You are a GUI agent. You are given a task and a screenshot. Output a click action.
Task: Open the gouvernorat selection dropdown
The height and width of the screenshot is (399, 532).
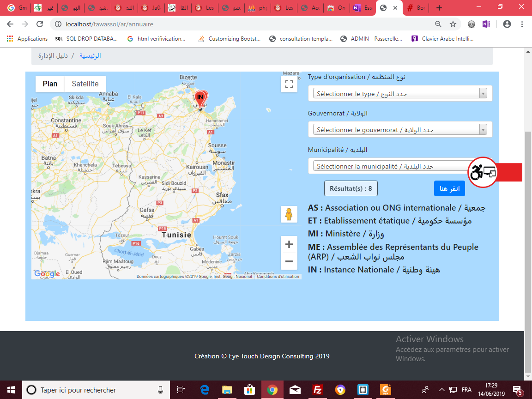coord(400,129)
